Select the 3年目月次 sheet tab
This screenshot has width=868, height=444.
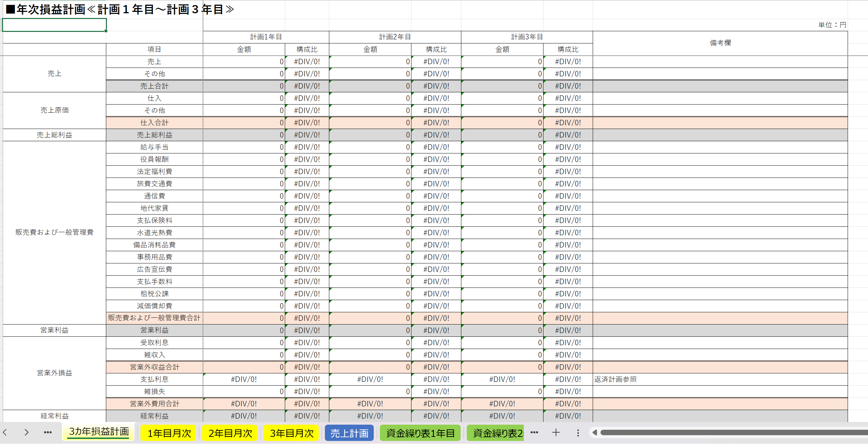point(292,433)
